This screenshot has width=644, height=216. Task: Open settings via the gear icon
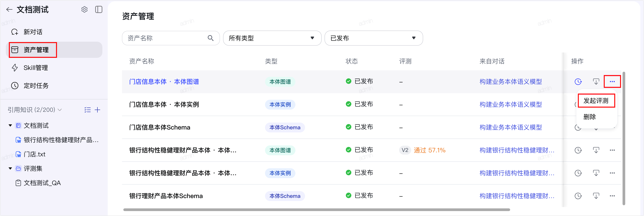tap(84, 9)
